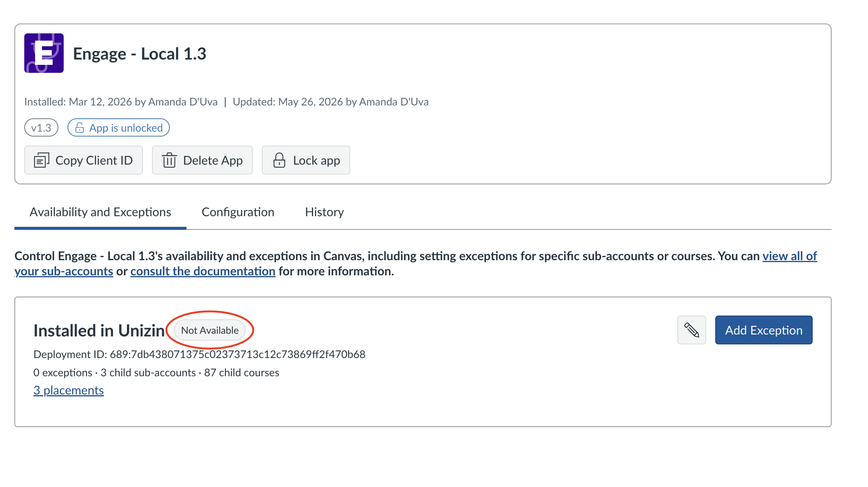Click the pencil edit icon button
The height and width of the screenshot is (487, 868).
691,330
